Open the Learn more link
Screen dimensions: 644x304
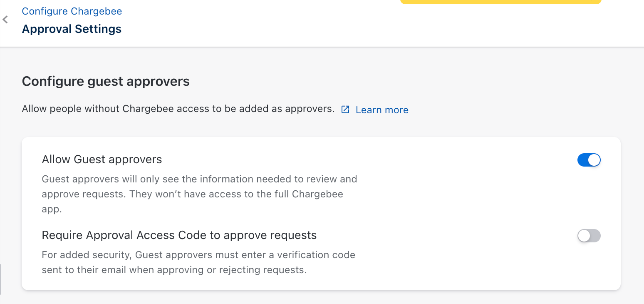click(381, 110)
